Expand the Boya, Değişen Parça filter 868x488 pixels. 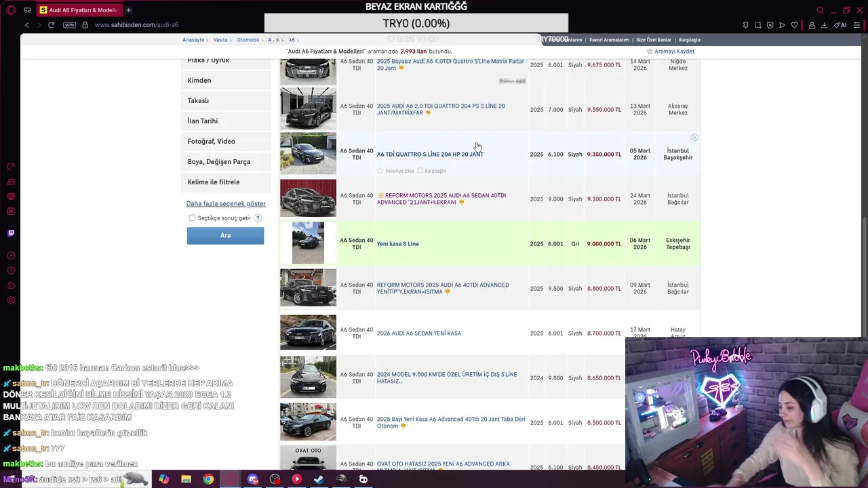226,162
